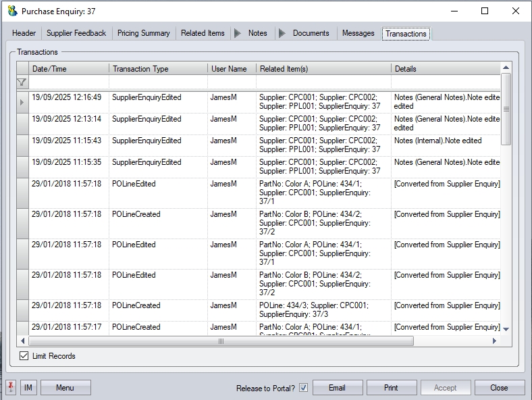Click the horizontal scrollbar right arrow
Viewport: 532px width, 400px height.
click(494, 341)
